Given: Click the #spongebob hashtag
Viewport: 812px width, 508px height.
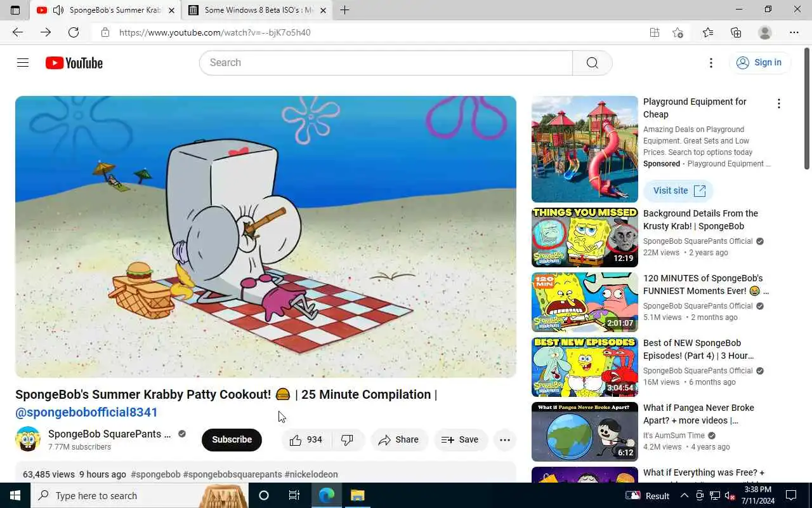Looking at the screenshot, I should click(x=155, y=474).
